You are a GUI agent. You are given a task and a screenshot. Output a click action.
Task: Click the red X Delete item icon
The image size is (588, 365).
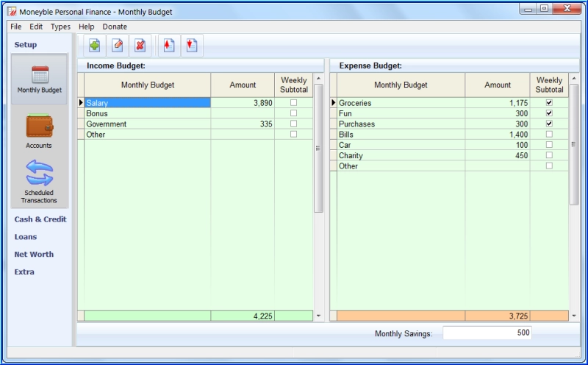(140, 46)
